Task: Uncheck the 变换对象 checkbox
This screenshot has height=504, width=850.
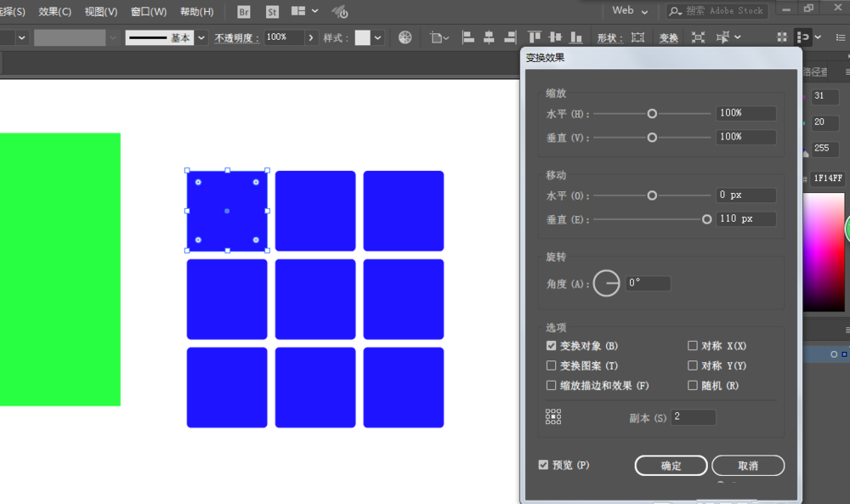Action: click(x=551, y=345)
